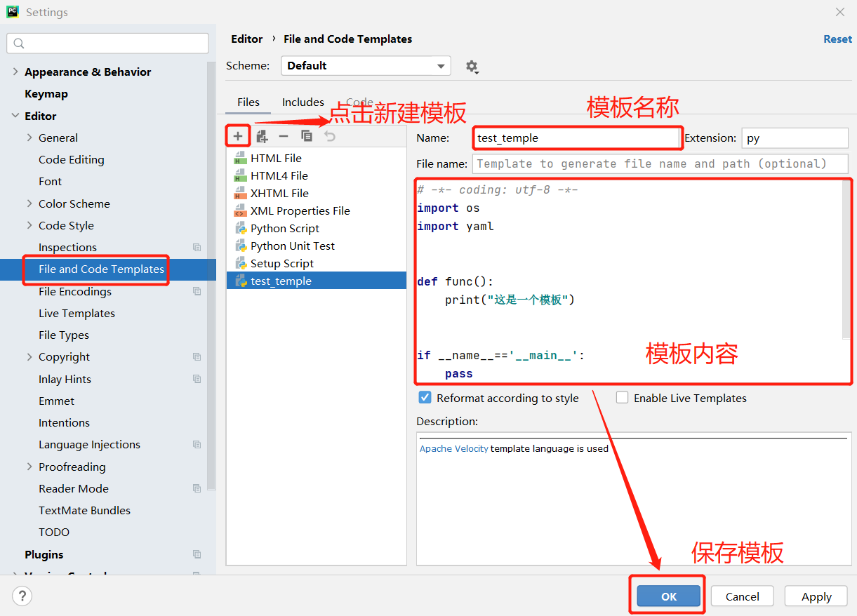This screenshot has height=616, width=857.
Task: Click the Cancel button
Action: [x=743, y=596]
